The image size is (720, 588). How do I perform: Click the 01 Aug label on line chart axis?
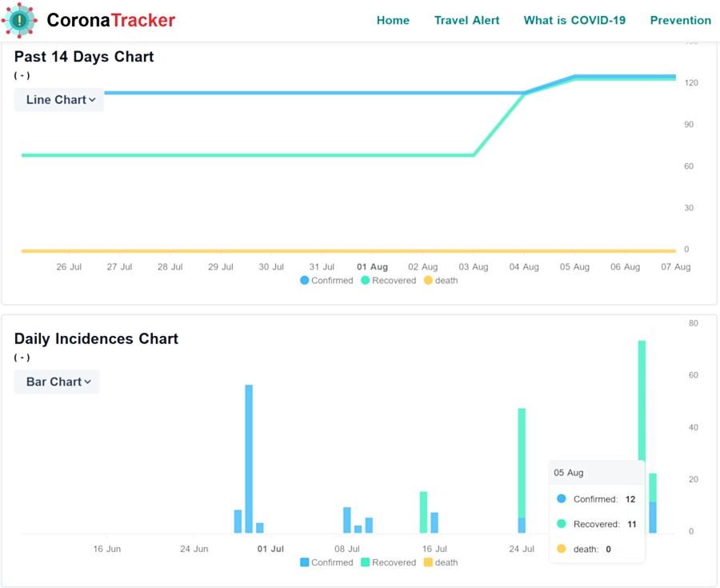(x=372, y=267)
